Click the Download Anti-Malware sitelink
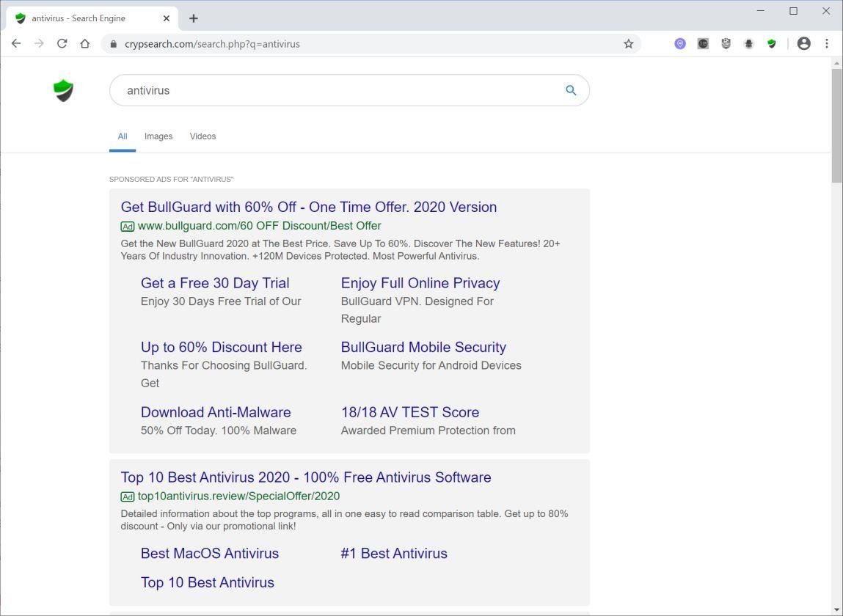 coord(216,412)
